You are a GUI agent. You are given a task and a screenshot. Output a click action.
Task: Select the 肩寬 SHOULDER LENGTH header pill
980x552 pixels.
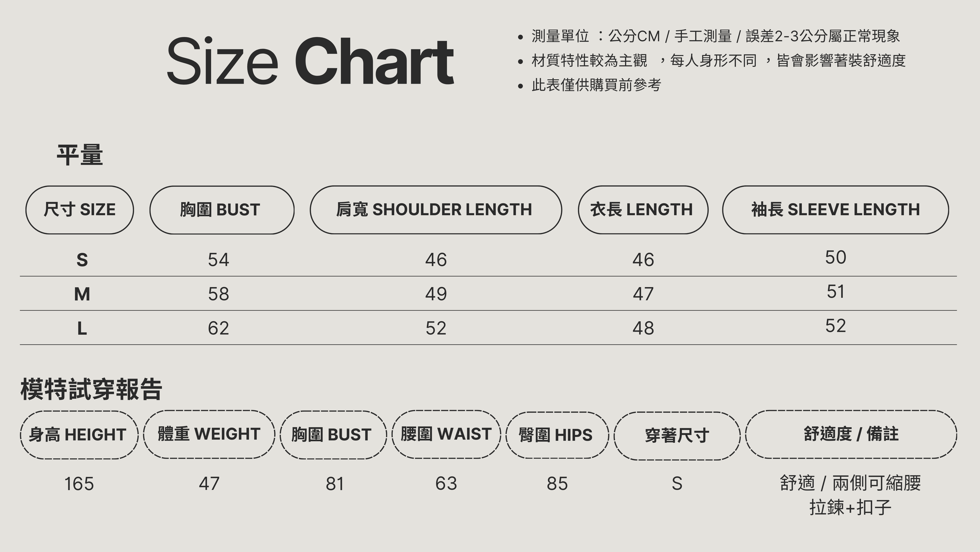click(x=436, y=210)
